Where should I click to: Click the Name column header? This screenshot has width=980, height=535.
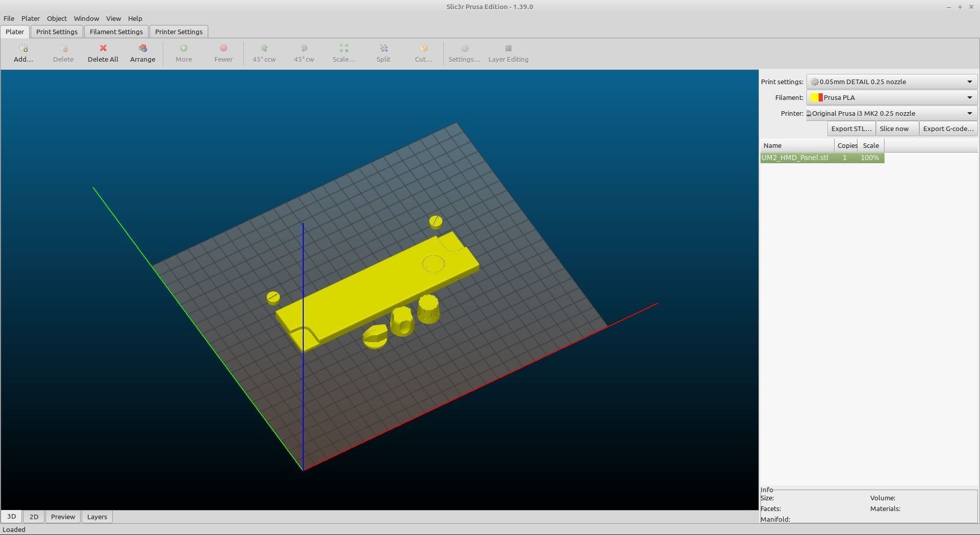tap(797, 145)
